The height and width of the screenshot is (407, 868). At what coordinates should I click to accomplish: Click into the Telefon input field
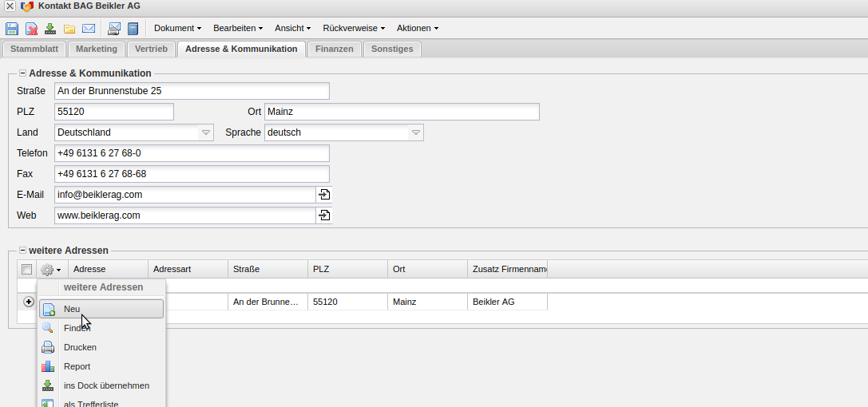[x=192, y=153]
